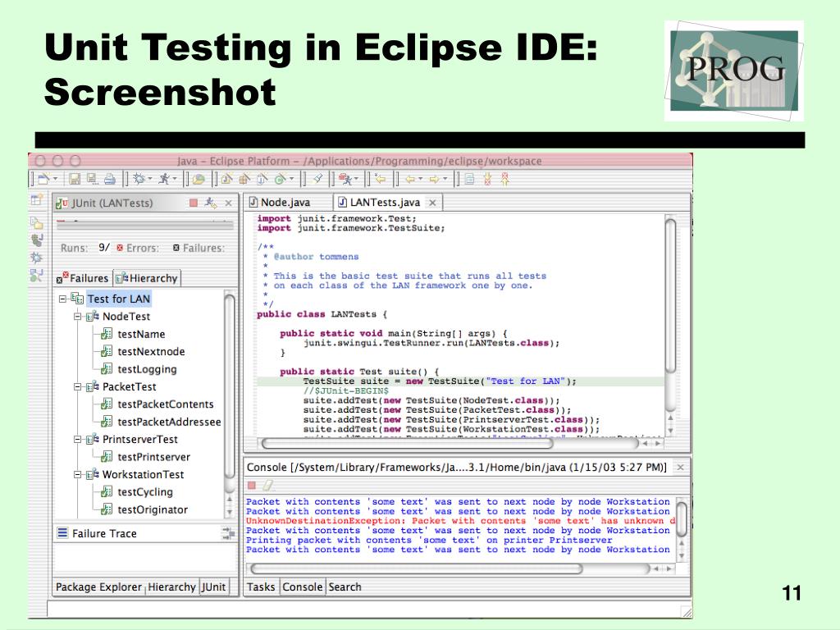Close the Console view
840x630 pixels.
[680, 467]
